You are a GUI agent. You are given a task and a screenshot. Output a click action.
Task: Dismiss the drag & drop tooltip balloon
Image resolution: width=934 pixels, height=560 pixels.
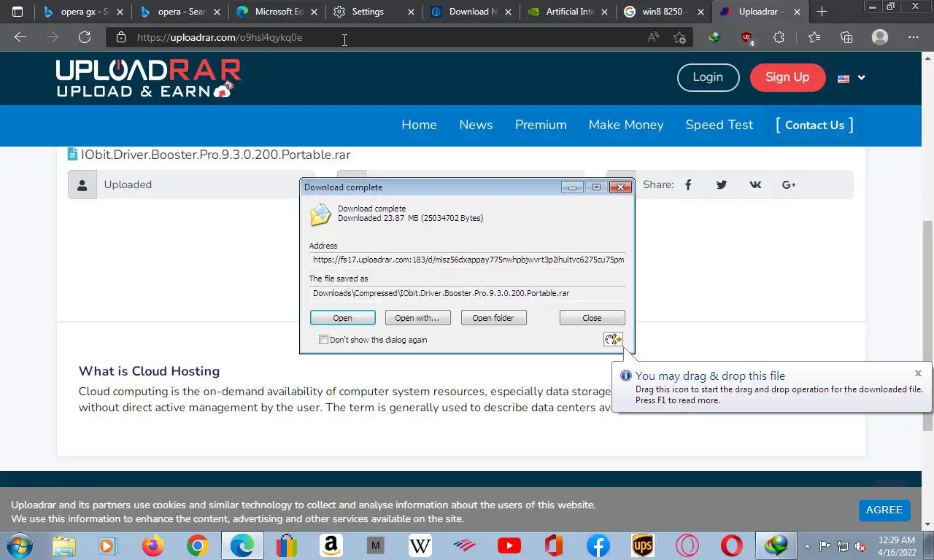click(x=918, y=373)
